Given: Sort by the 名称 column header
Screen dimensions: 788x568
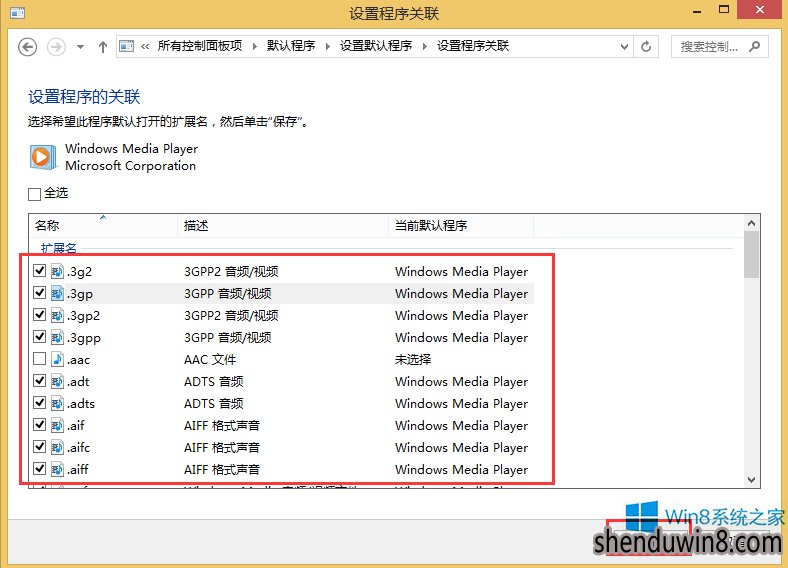Looking at the screenshot, I should coord(103,225).
